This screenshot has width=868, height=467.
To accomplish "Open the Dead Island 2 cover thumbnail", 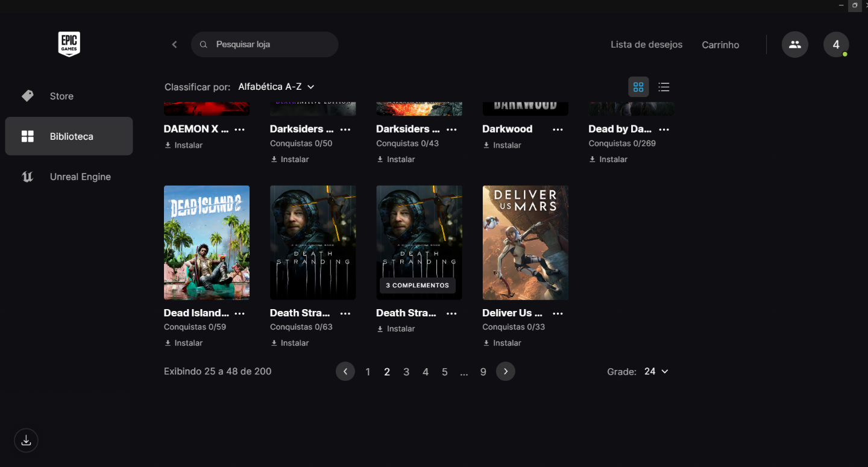I will [207, 243].
